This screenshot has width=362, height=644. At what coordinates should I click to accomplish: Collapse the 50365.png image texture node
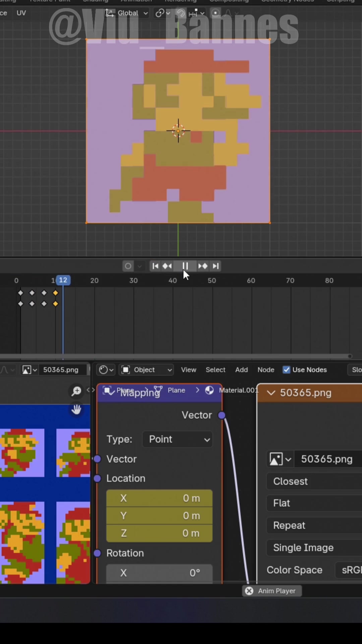click(271, 393)
